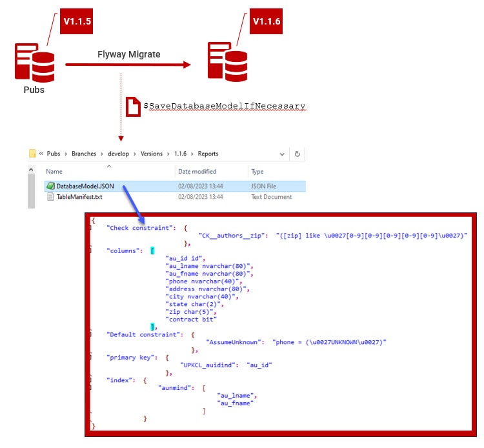Click Reports in the breadcrumb
484x448 pixels.
pyautogui.click(x=208, y=154)
